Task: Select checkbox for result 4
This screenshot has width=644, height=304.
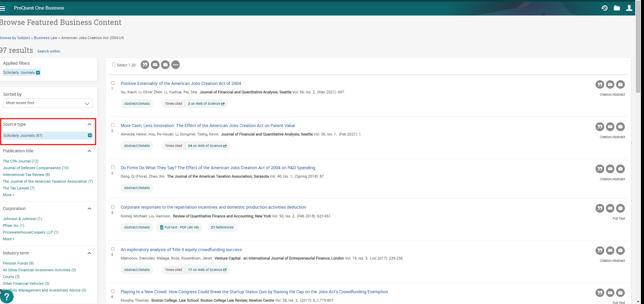Action: pos(113,207)
